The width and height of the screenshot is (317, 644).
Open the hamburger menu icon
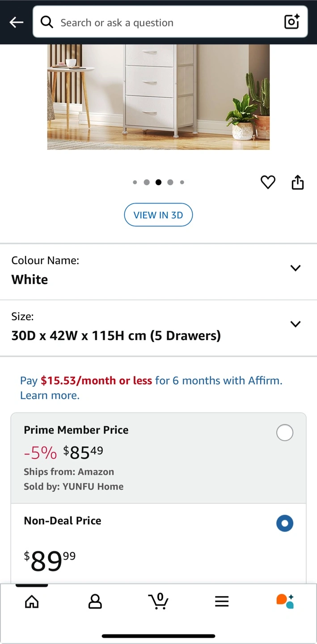coord(222,602)
